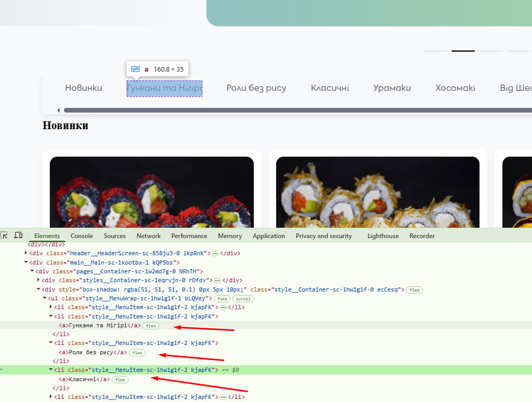532x402 pixels.
Task: Collapse the box-shadow style__Container div node
Action: pyautogui.click(x=38, y=289)
